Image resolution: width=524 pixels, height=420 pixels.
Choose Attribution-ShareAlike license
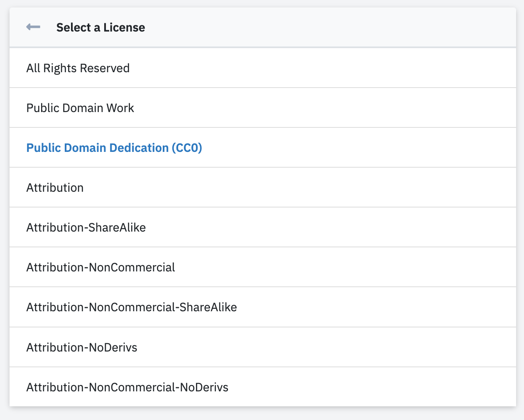[86, 227]
